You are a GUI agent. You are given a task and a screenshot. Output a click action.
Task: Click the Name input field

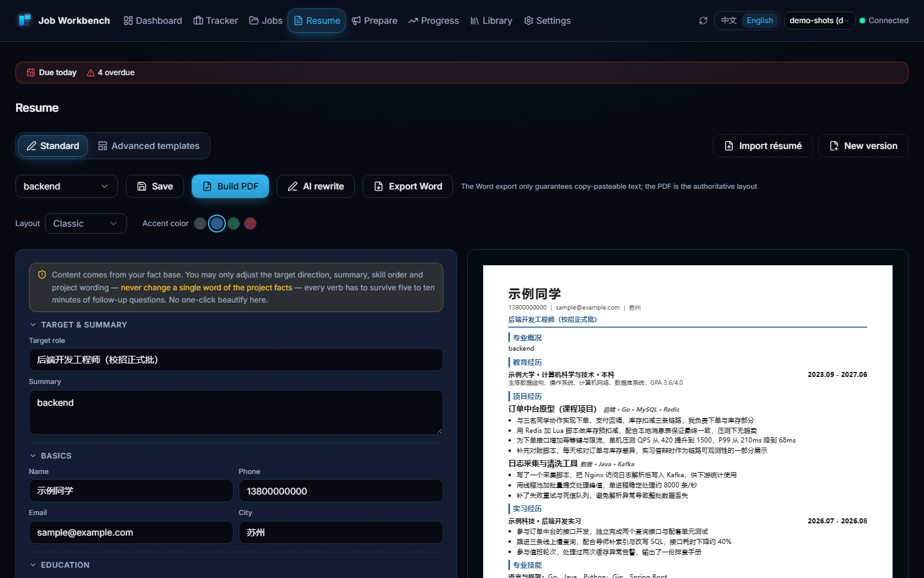point(131,491)
